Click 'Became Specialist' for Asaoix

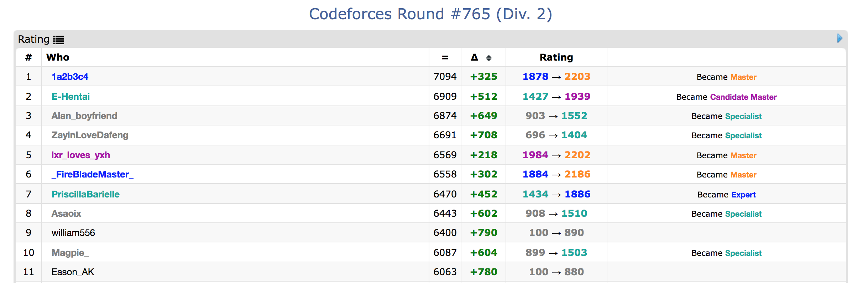726,214
